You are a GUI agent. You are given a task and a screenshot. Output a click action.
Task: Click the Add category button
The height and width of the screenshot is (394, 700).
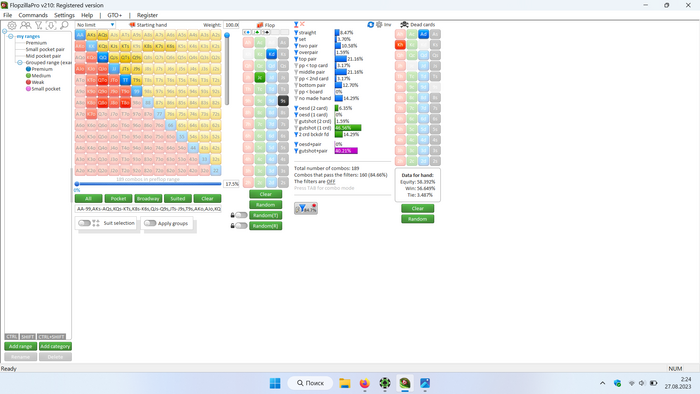pos(55,346)
